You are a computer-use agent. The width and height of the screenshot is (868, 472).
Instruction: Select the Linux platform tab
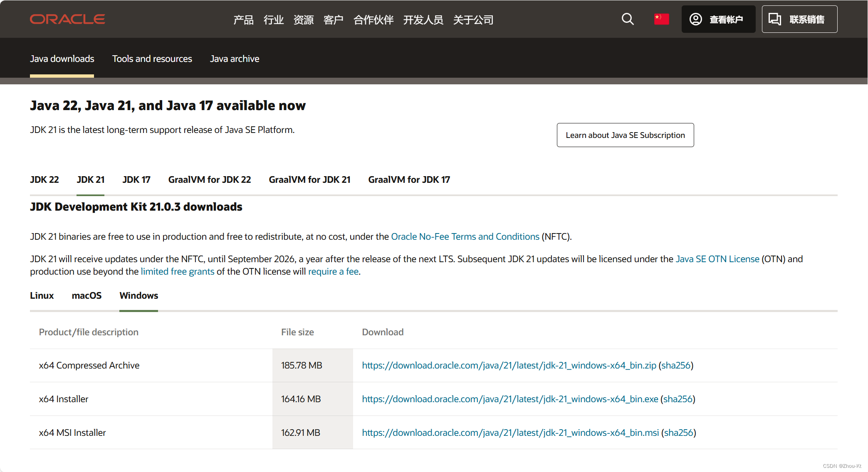42,295
